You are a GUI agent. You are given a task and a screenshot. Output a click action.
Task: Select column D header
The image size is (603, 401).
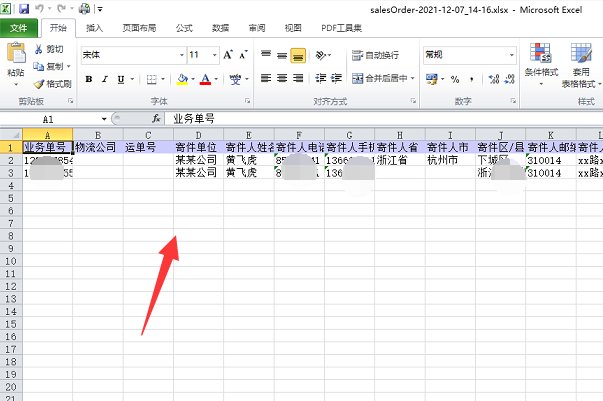pos(198,135)
